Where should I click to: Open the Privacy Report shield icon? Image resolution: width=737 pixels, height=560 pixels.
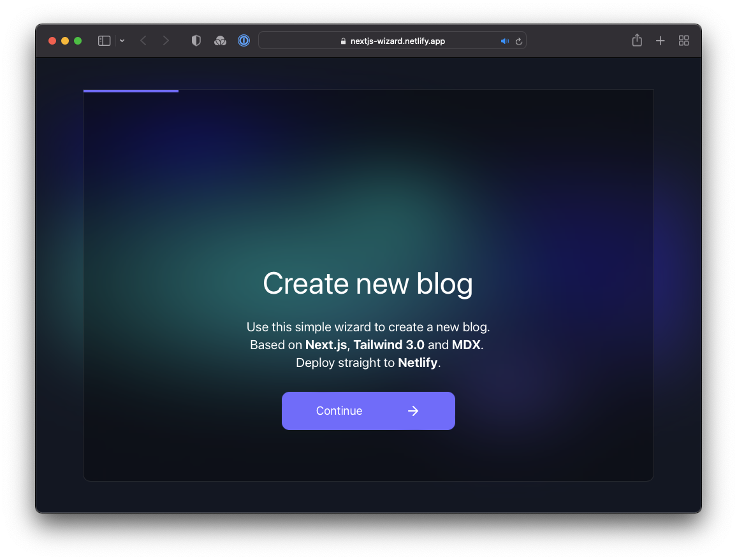coord(196,40)
